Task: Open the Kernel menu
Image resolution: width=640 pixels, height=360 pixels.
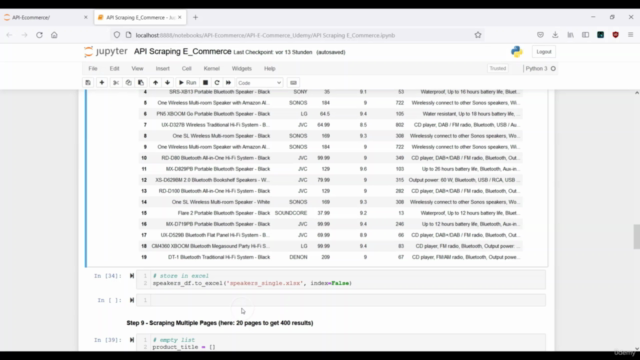Action: pos(211,69)
